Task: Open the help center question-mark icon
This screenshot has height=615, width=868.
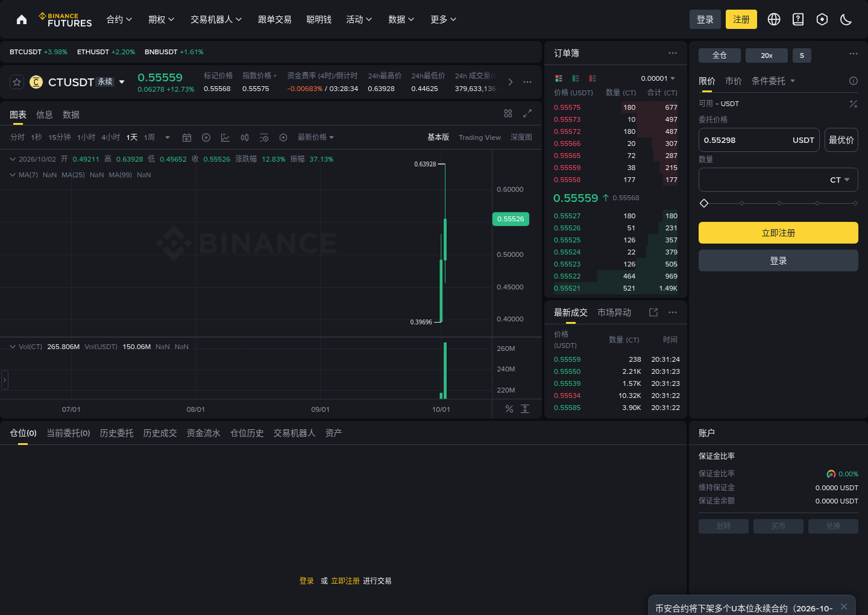Action: point(798,19)
